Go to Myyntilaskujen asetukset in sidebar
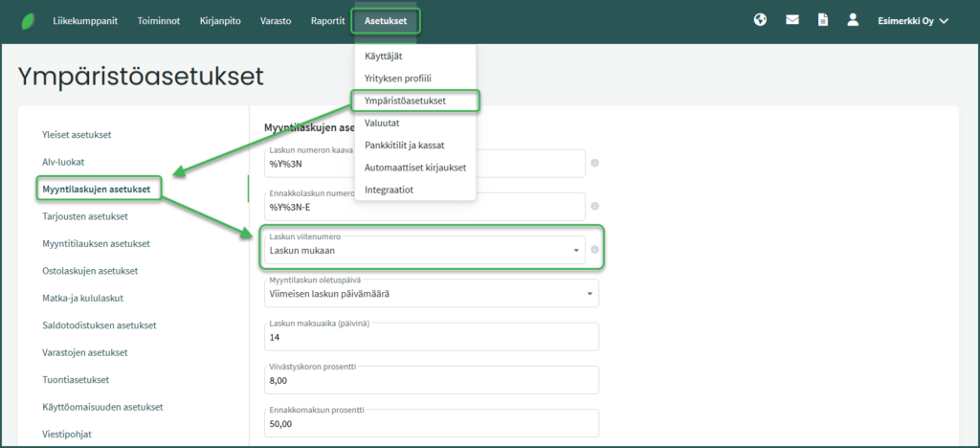980x448 pixels. (96, 190)
